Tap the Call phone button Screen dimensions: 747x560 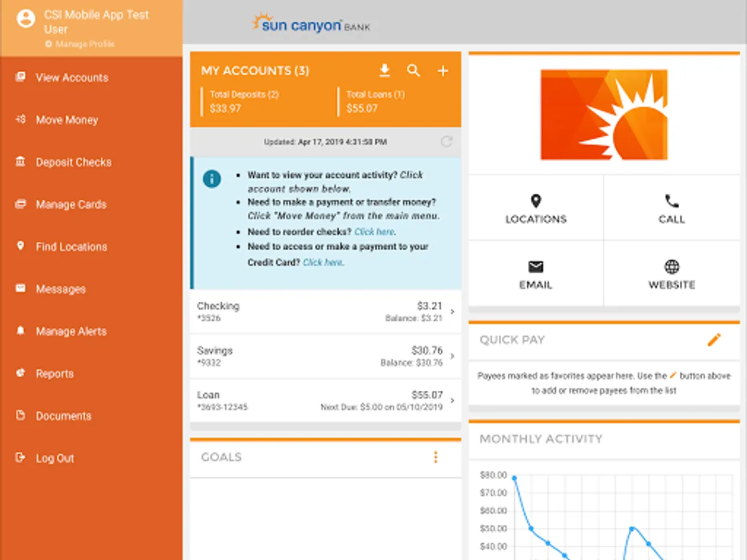click(x=672, y=208)
